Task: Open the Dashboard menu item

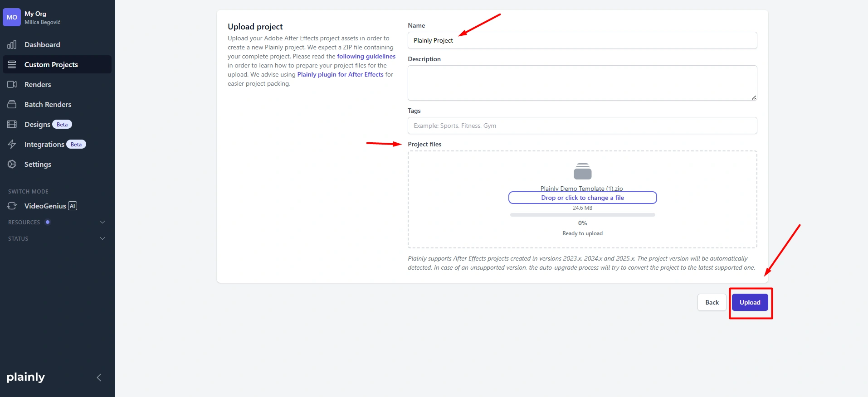Action: pos(57,44)
